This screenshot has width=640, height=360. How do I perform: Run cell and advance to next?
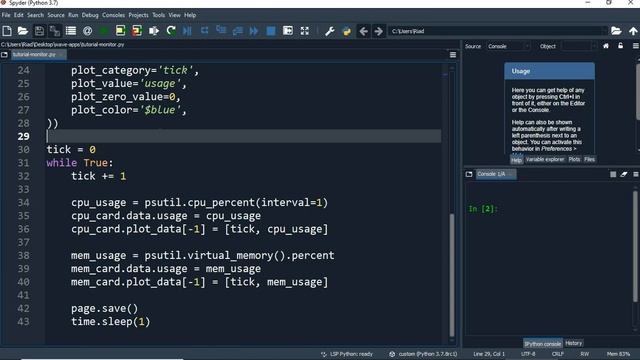(x=137, y=31)
